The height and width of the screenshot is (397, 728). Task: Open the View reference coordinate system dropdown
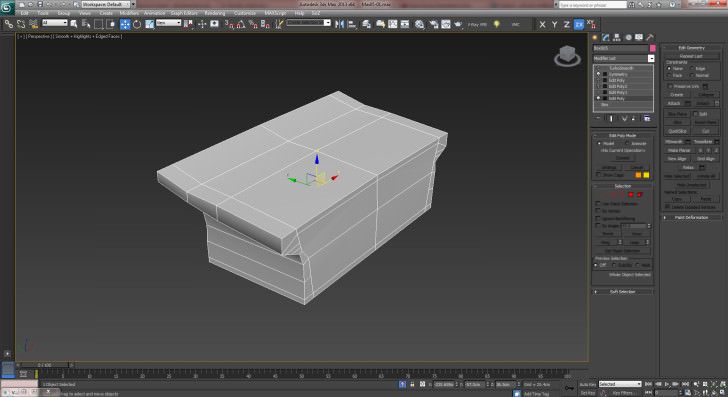pyautogui.click(x=169, y=23)
